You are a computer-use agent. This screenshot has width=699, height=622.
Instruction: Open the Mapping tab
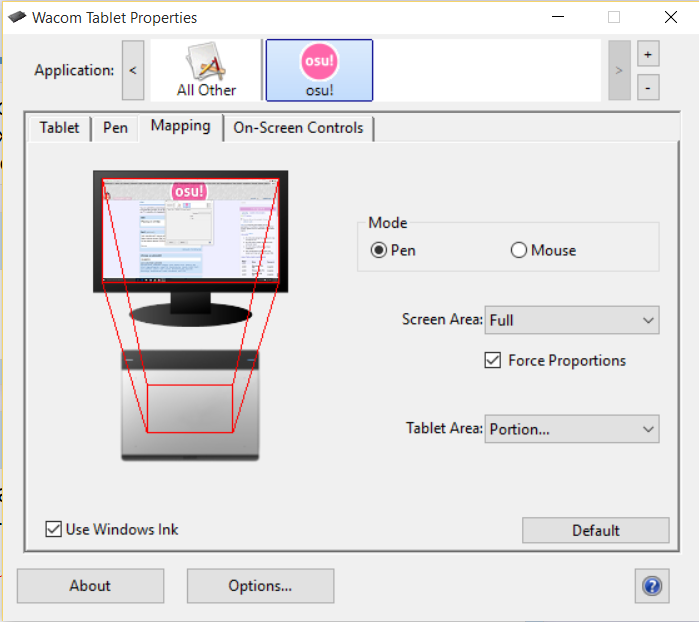point(181,126)
